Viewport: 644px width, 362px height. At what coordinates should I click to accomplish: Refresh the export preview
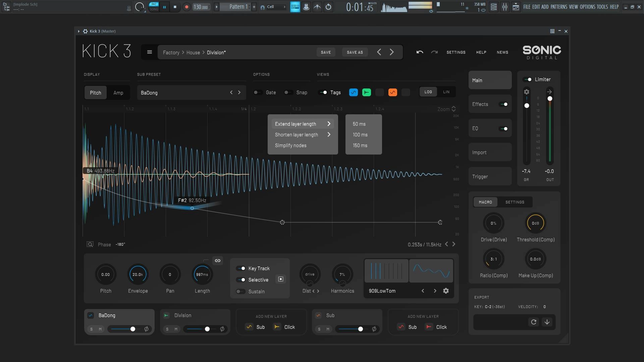[534, 322]
